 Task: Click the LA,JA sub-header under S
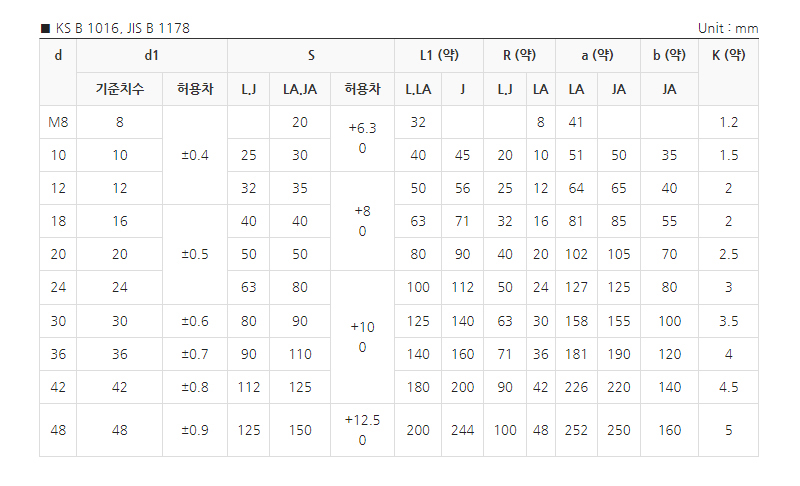pos(300,89)
